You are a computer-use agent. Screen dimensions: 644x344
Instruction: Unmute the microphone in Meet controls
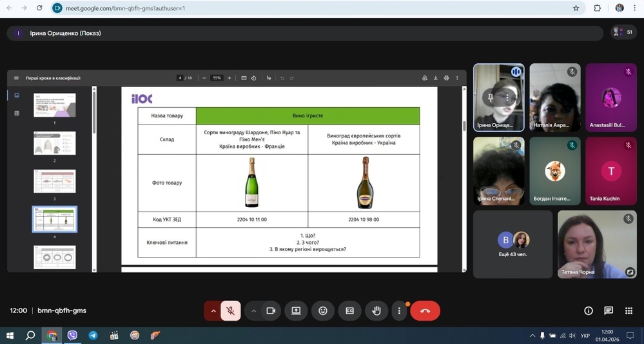(x=230, y=311)
